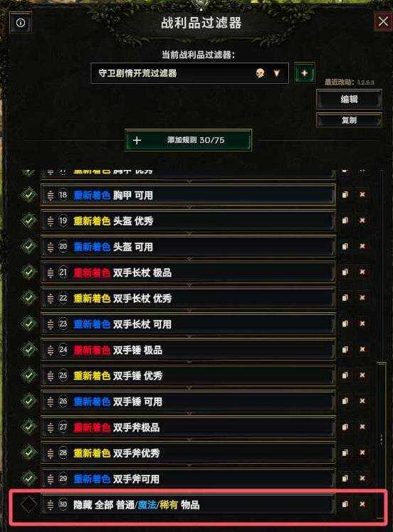Toggle rule 25 双手锤 优秀 checkbox
393x532 pixels.
[29, 376]
